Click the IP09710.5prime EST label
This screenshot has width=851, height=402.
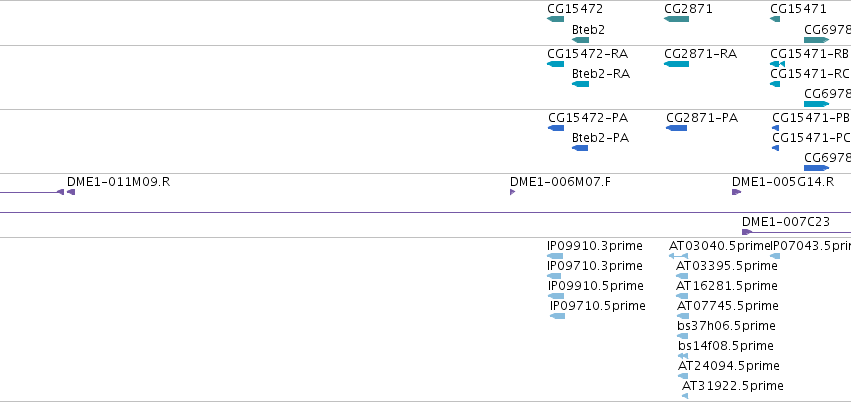point(598,306)
